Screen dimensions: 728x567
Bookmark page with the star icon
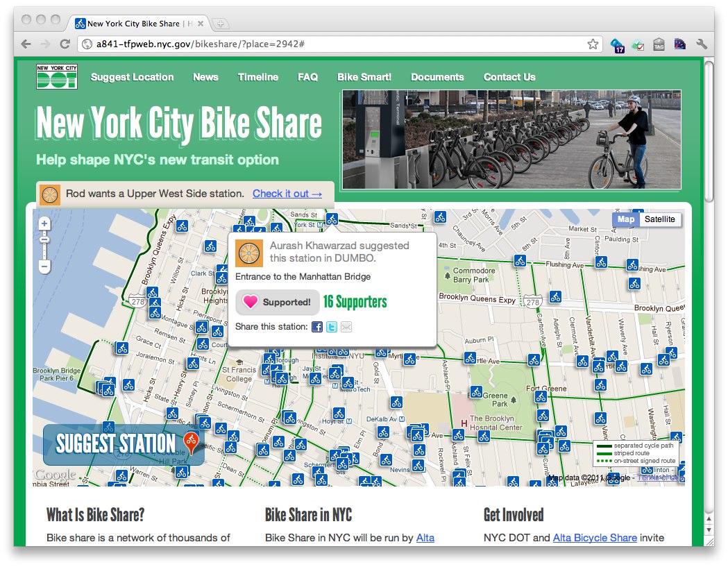click(593, 44)
